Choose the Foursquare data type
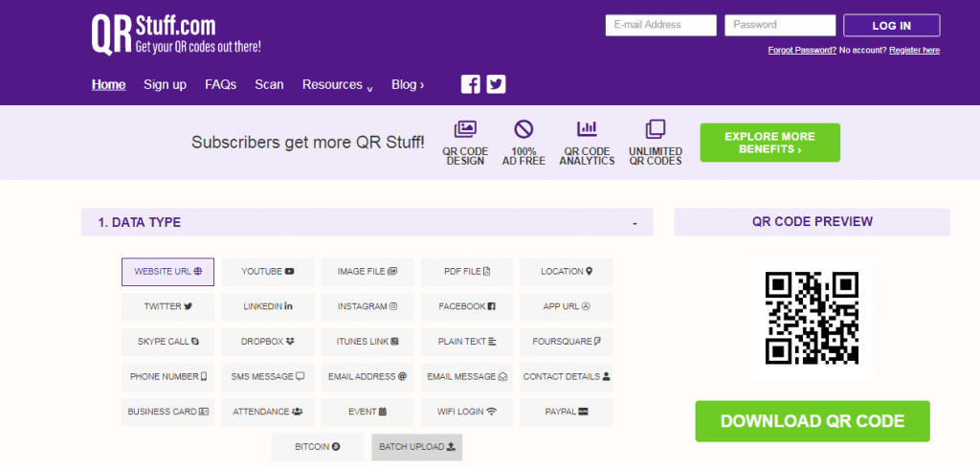This screenshot has width=980, height=470. pyautogui.click(x=567, y=342)
